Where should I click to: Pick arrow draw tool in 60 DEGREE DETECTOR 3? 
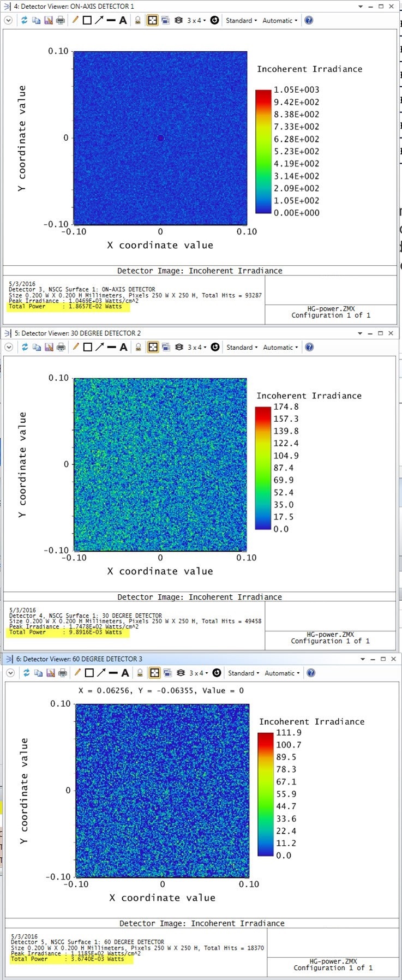point(101,673)
